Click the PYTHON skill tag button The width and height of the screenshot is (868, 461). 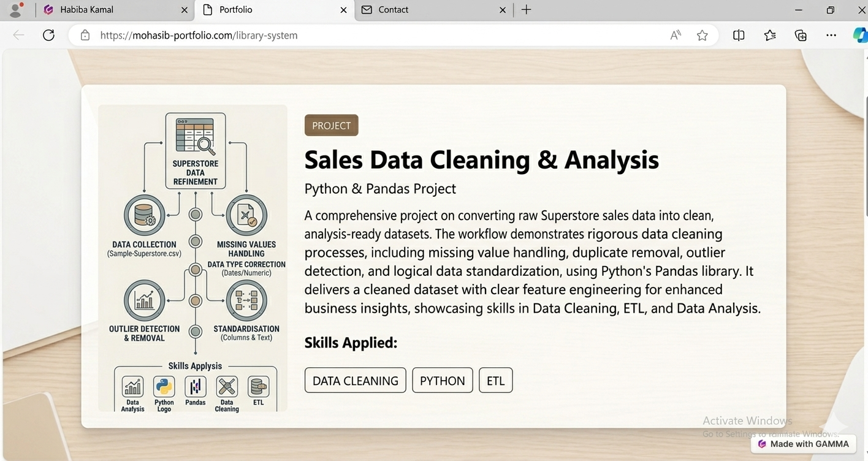(442, 380)
